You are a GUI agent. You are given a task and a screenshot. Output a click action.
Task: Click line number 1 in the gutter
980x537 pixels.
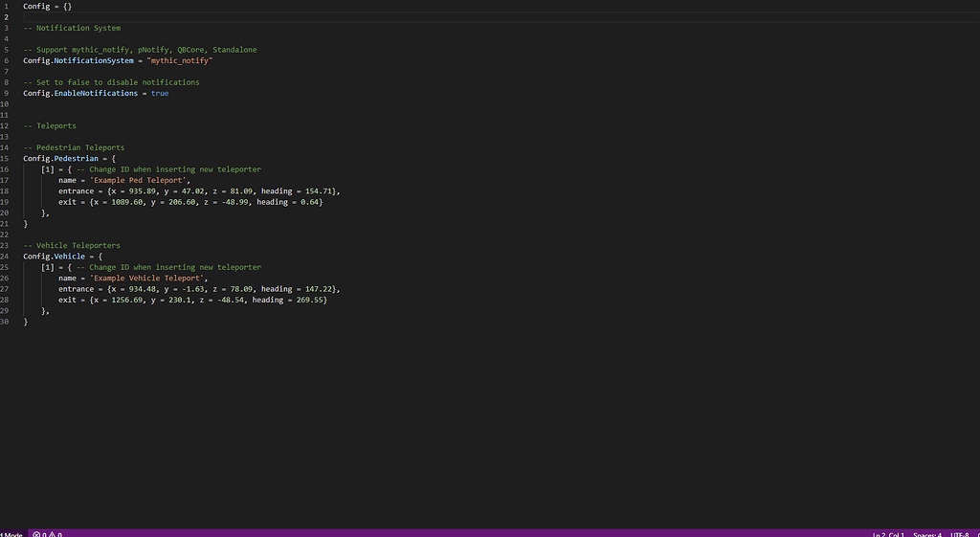[x=7, y=7]
